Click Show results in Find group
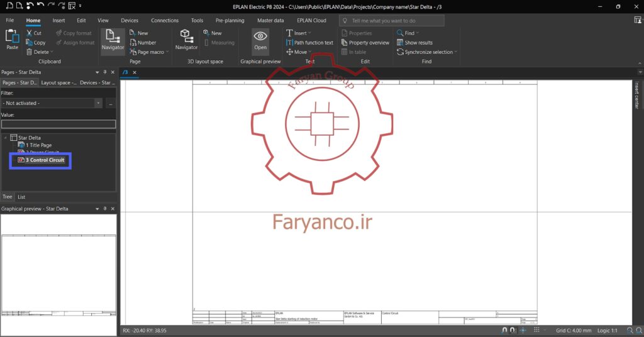This screenshot has width=644, height=337. pyautogui.click(x=414, y=42)
